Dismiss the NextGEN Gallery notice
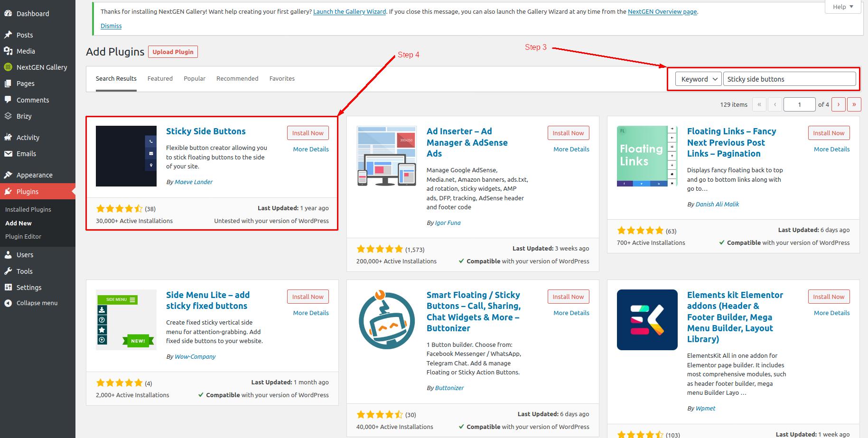The width and height of the screenshot is (868, 438). click(x=111, y=26)
